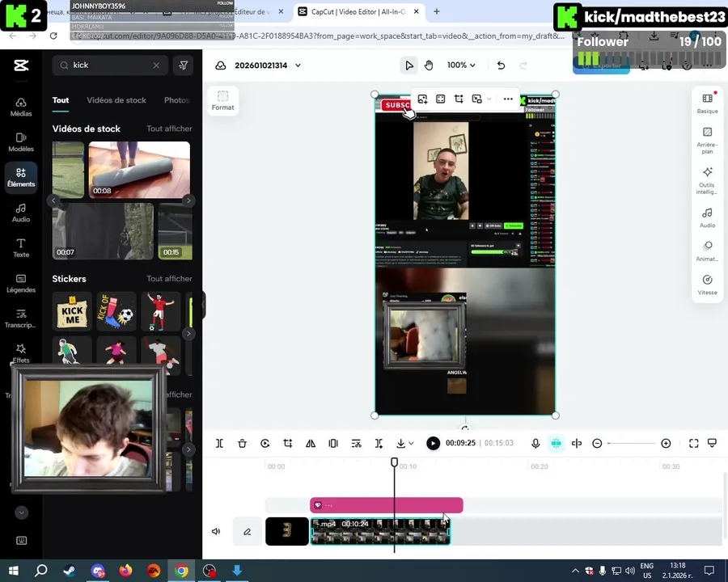Open the Transcription panel in sidebar
This screenshot has height=582, width=728.
point(21,318)
